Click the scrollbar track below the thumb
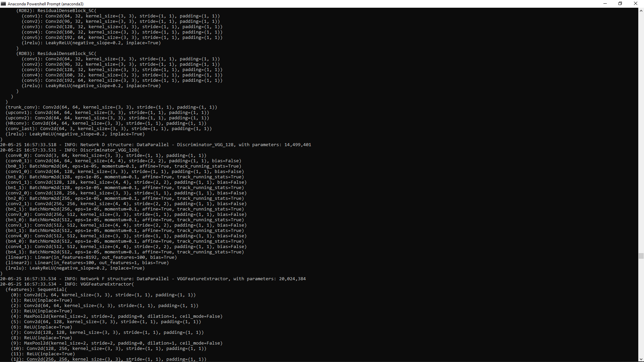This screenshot has width=644, height=362. point(641,302)
